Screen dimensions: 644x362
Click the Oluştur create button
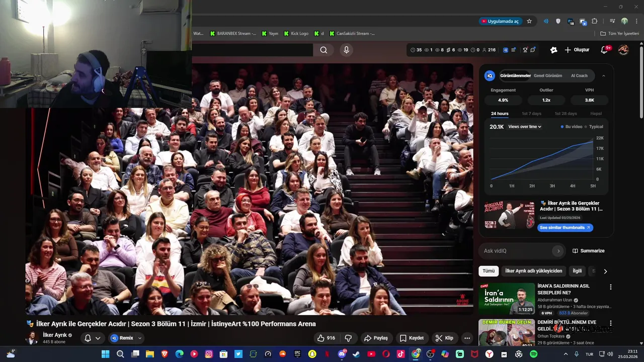click(x=577, y=50)
